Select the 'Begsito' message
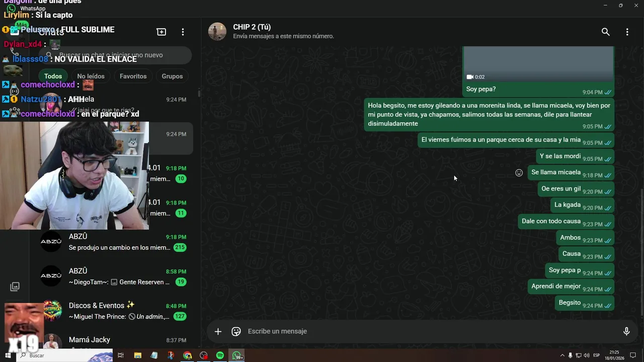Viewport: 644px width, 362px height. point(585,303)
